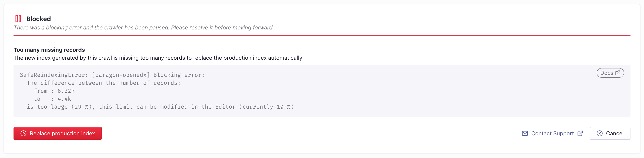Click the circled X icon inside Cancel button
644x158 pixels.
[x=599, y=133]
